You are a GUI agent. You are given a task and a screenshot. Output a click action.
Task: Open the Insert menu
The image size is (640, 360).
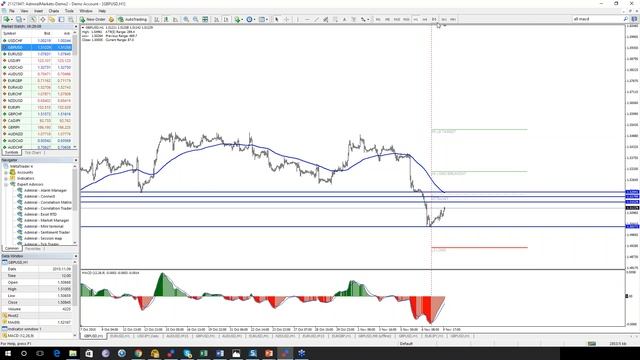coord(39,11)
